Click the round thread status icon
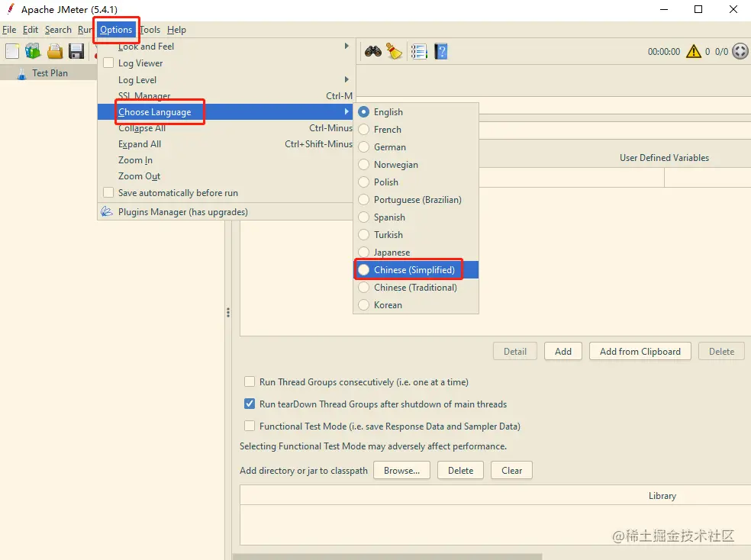This screenshot has height=560, width=751. [x=740, y=51]
